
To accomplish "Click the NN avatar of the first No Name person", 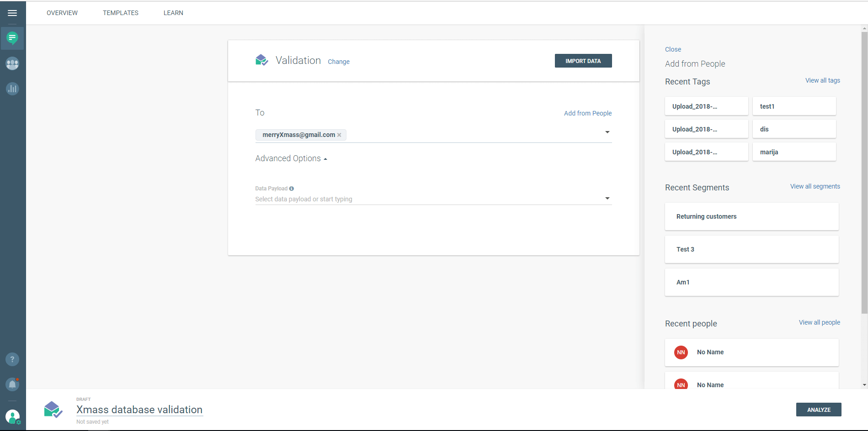I will pos(681,352).
